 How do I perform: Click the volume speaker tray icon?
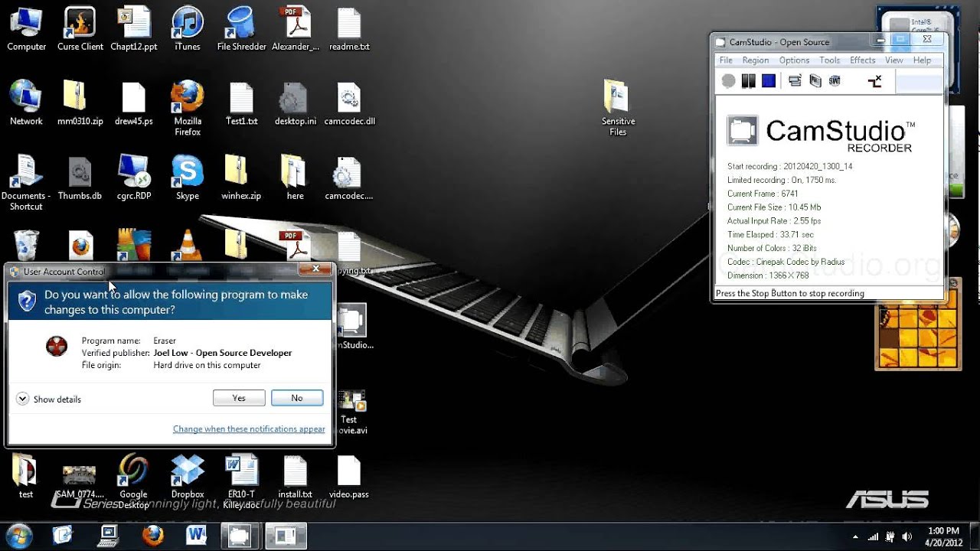tap(907, 536)
